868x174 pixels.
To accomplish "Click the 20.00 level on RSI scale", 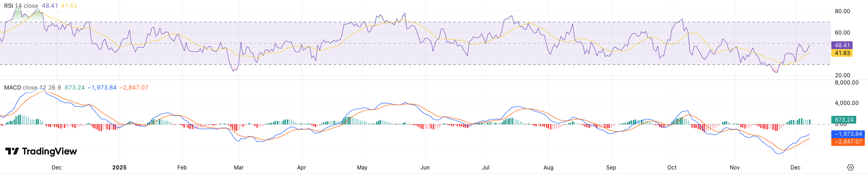I will click(843, 75).
